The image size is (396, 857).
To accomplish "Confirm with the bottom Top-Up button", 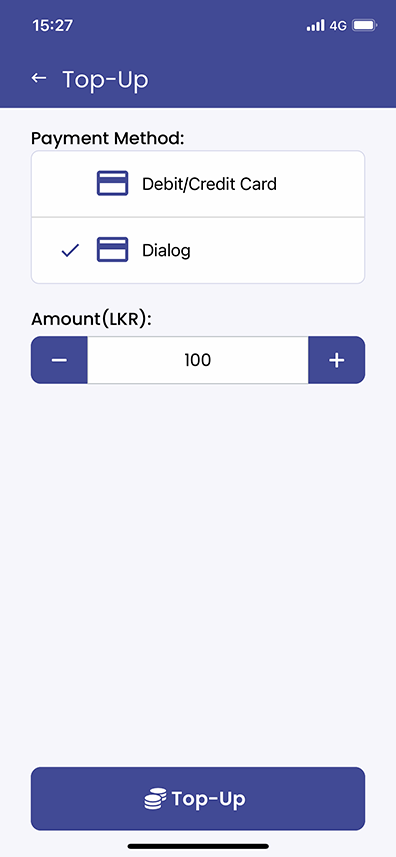I will pyautogui.click(x=198, y=799).
